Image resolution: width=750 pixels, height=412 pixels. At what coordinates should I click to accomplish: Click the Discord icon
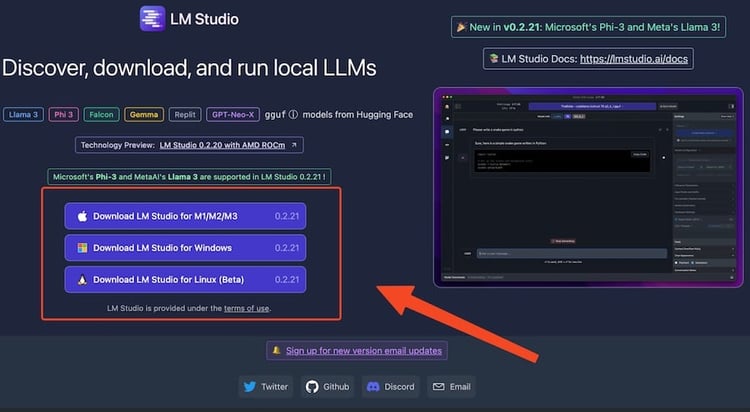pos(372,387)
